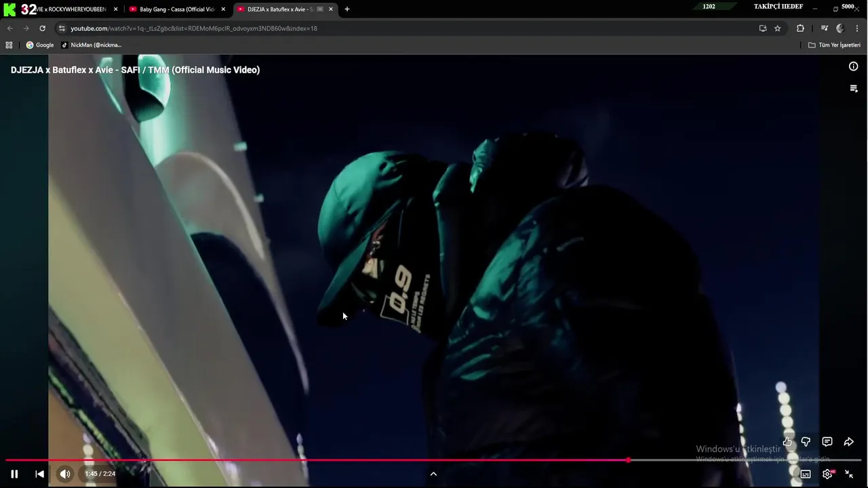Click the 1:45 / 2:24 time display
The image size is (868, 488).
[x=100, y=474]
